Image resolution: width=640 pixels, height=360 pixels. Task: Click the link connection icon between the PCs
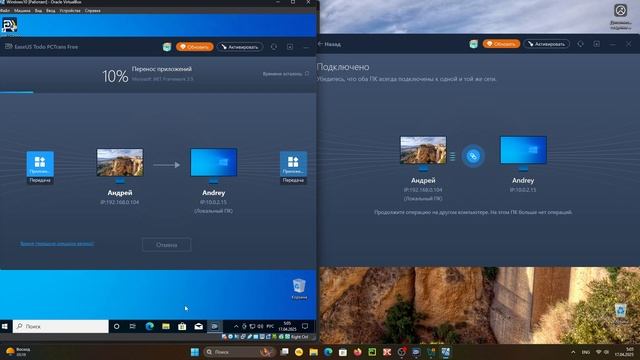473,156
